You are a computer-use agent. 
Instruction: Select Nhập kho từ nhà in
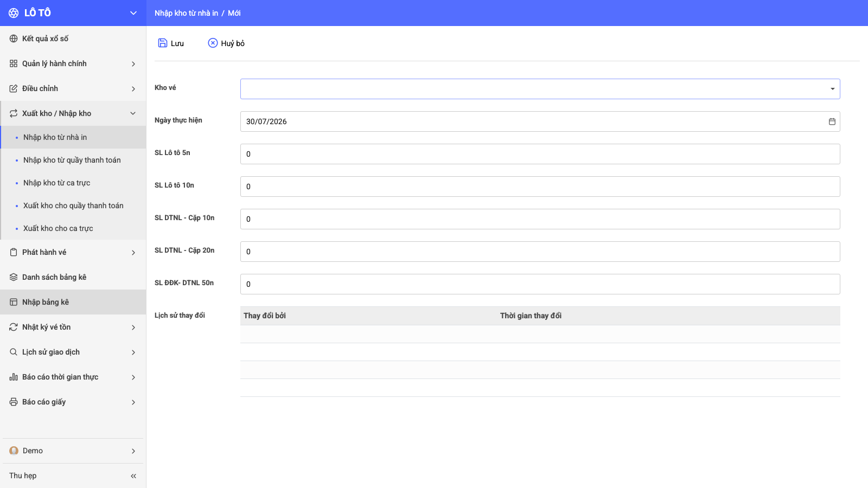pyautogui.click(x=73, y=137)
